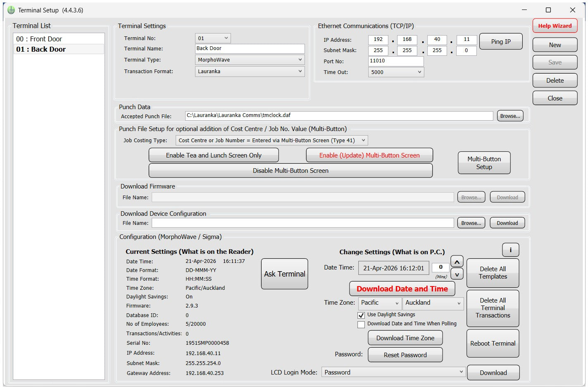
Task: Open the Terminal No dropdown
Action: pos(213,38)
